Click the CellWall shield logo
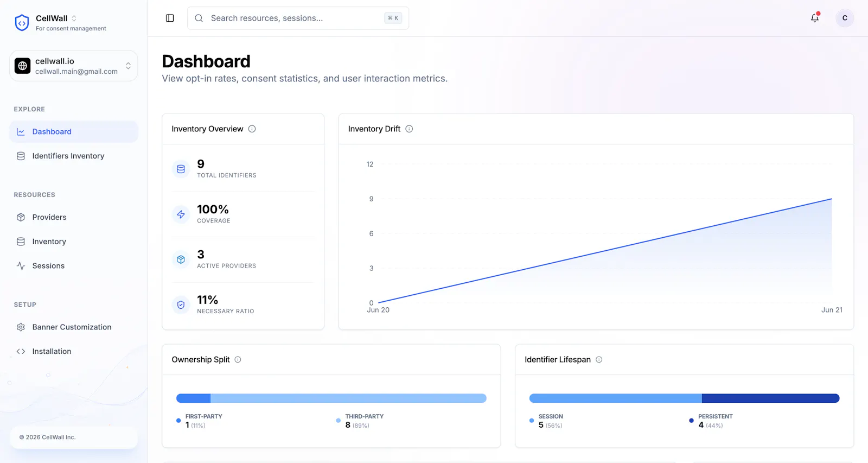 [22, 23]
